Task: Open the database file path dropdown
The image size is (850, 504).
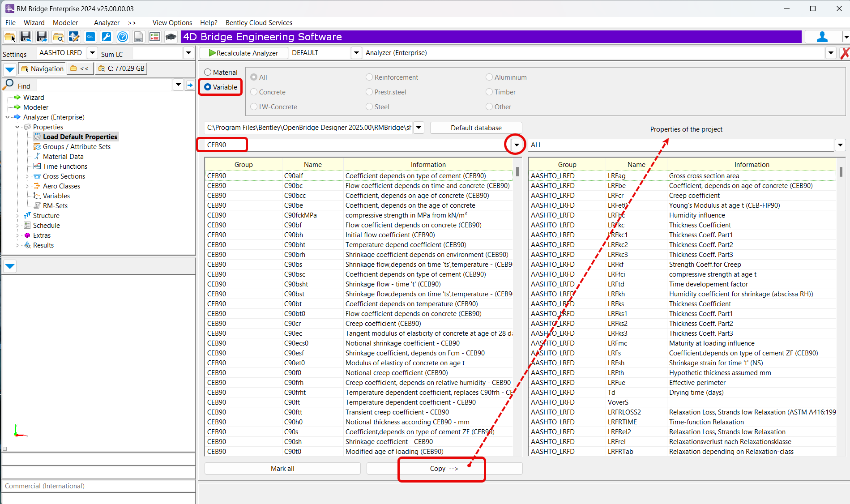Action: click(x=419, y=128)
